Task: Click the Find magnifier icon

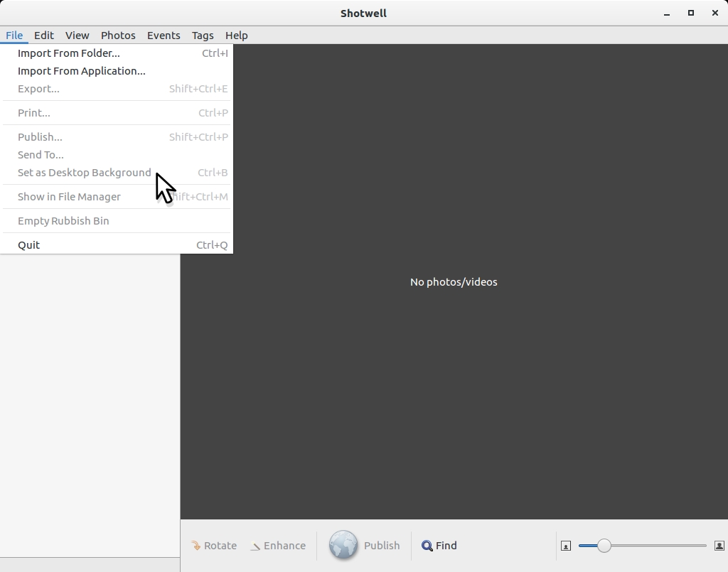Action: click(427, 546)
